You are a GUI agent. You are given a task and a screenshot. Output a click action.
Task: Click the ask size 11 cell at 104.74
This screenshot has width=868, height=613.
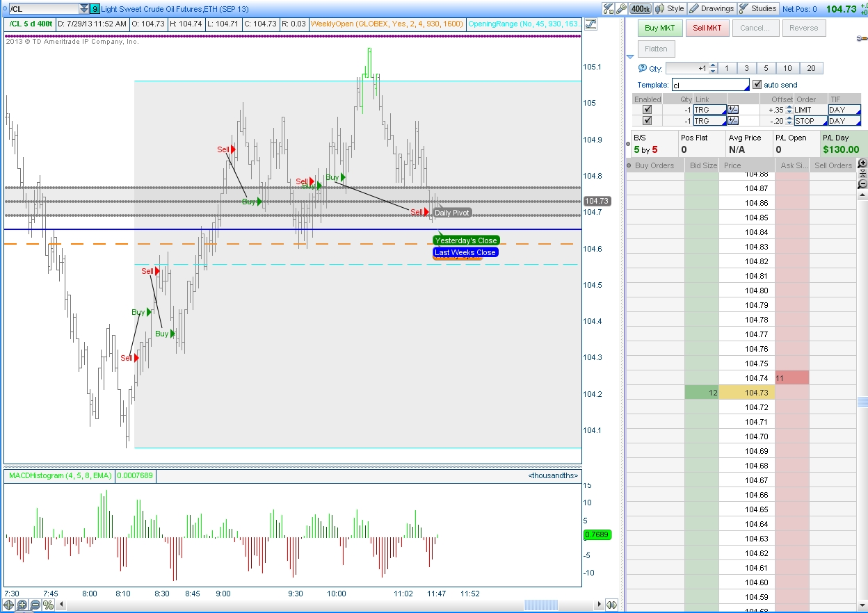(x=791, y=378)
